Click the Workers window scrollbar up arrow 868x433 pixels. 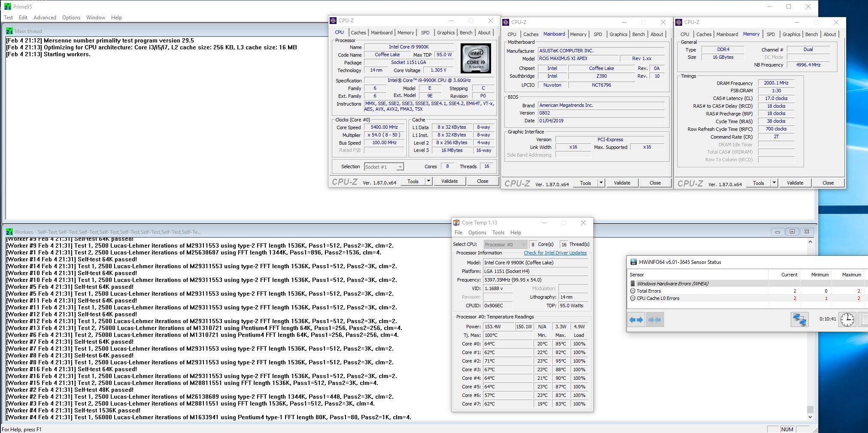810,242
